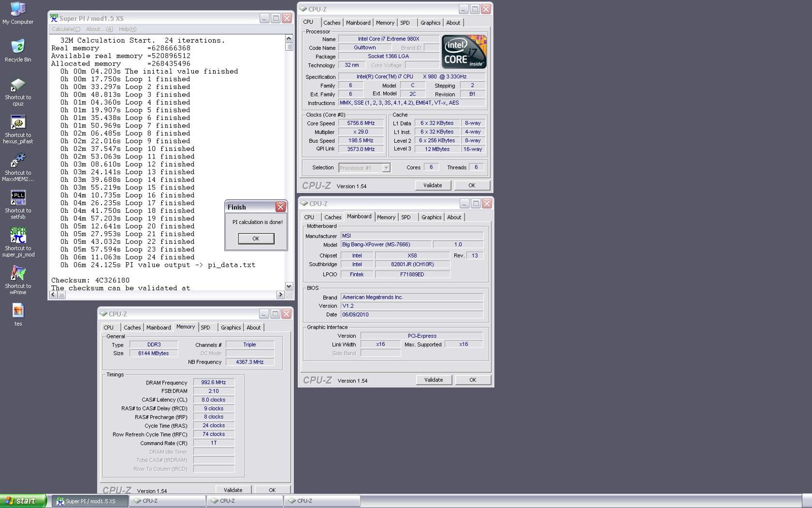The image size is (812, 508).
Task: Click Intel Core i7 logo in CPU-Z
Action: click(464, 52)
